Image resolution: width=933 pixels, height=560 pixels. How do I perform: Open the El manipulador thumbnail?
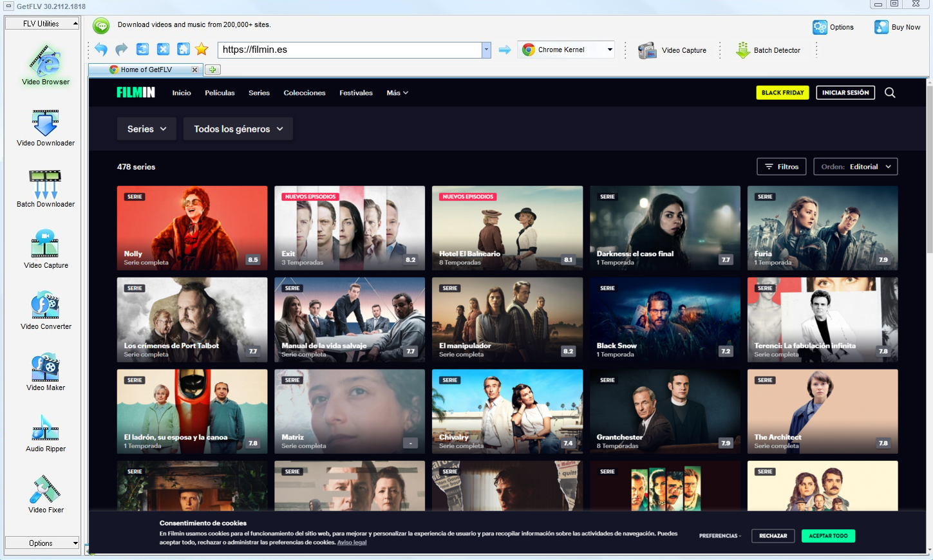(507, 320)
